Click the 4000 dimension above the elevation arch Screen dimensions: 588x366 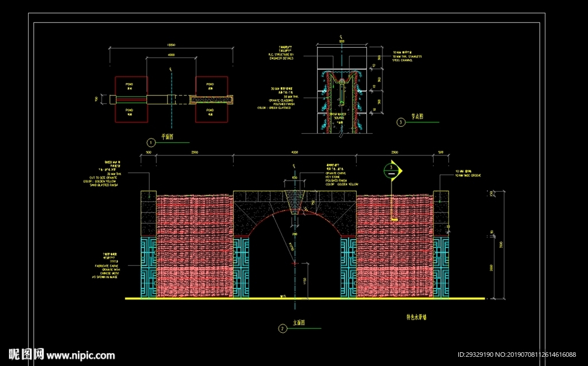(x=295, y=153)
